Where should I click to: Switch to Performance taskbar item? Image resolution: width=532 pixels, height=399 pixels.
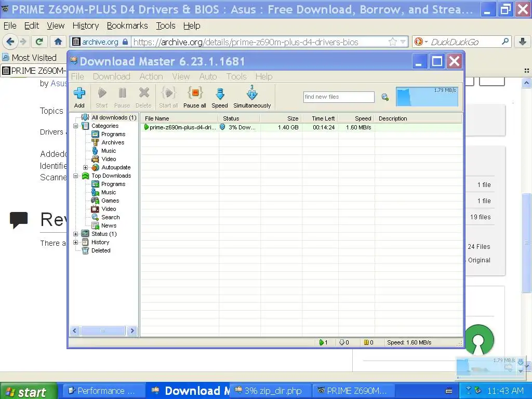click(103, 391)
